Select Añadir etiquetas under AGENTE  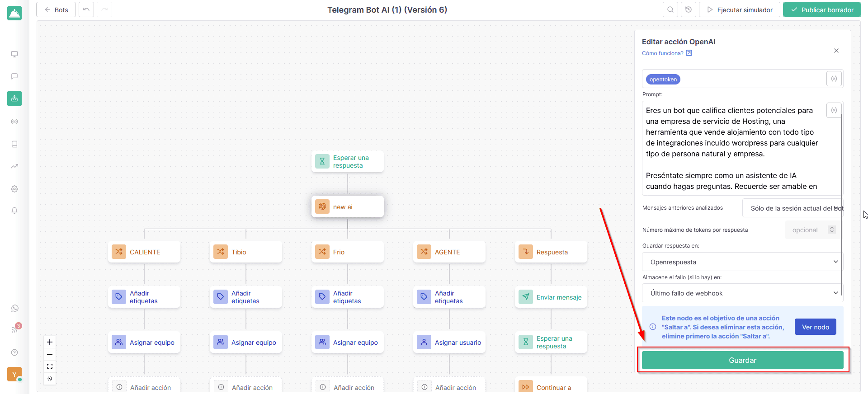pos(449,297)
